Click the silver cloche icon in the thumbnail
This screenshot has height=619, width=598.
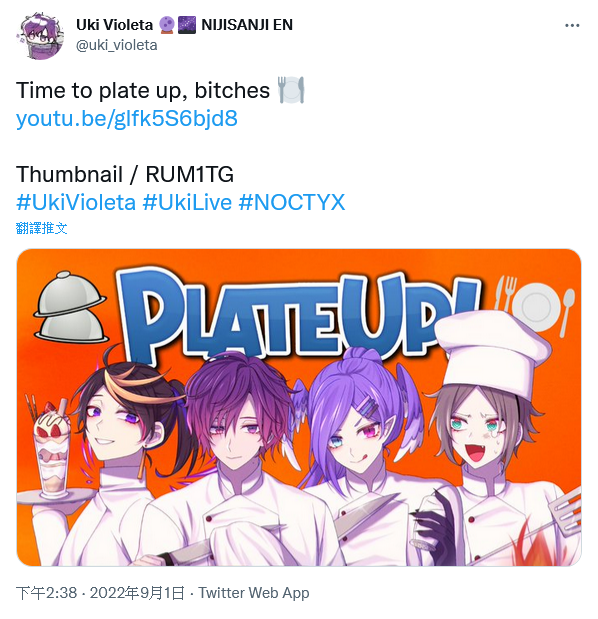pos(70,307)
